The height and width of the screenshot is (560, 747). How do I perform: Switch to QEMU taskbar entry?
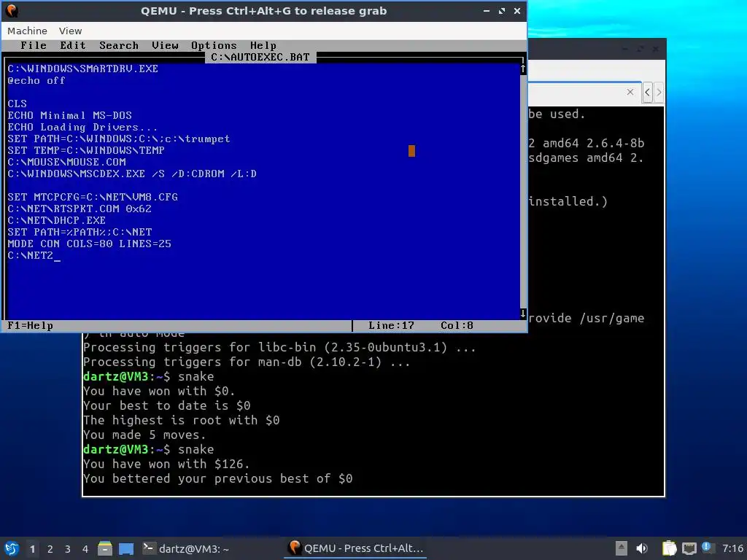coord(356,548)
